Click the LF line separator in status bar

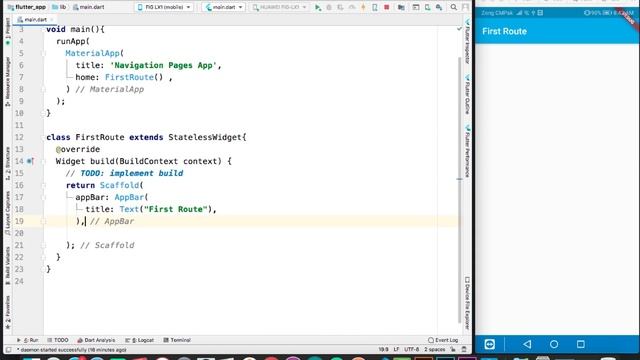click(x=396, y=349)
